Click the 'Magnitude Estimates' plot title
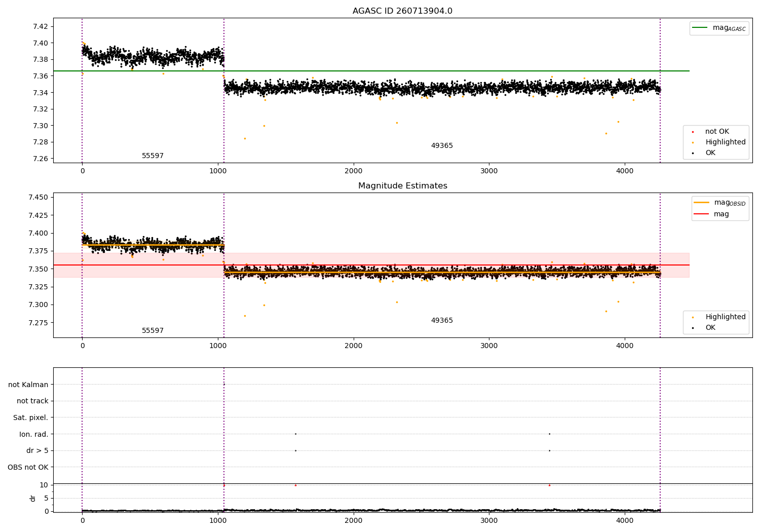This screenshot has height=532, width=760. coord(402,186)
